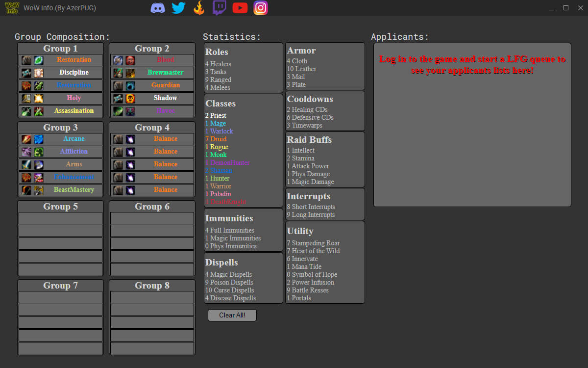Open the Twitch channel icon
The height and width of the screenshot is (368, 588).
[x=220, y=8]
